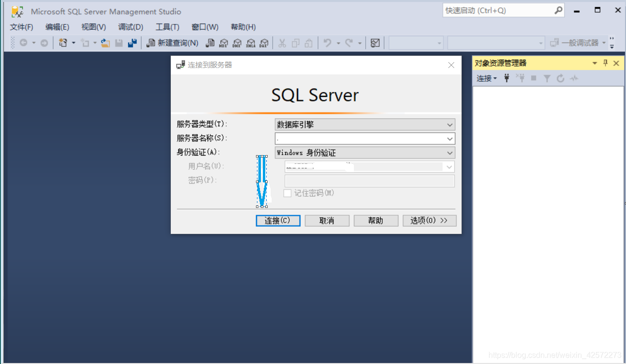The width and height of the screenshot is (626, 364).
Task: Click the 新建查询(N) toolbar button
Action: (172, 43)
